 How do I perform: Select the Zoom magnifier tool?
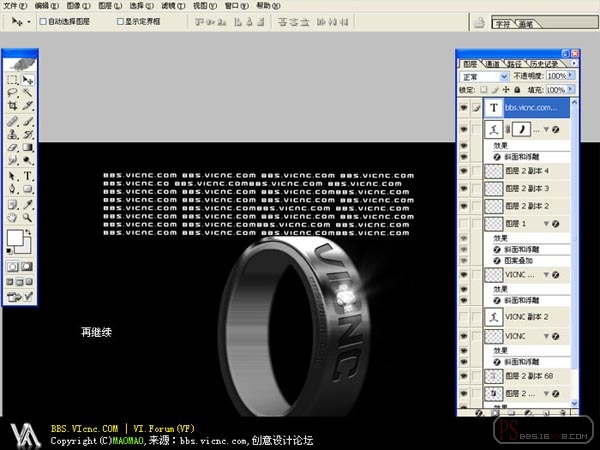tap(28, 217)
